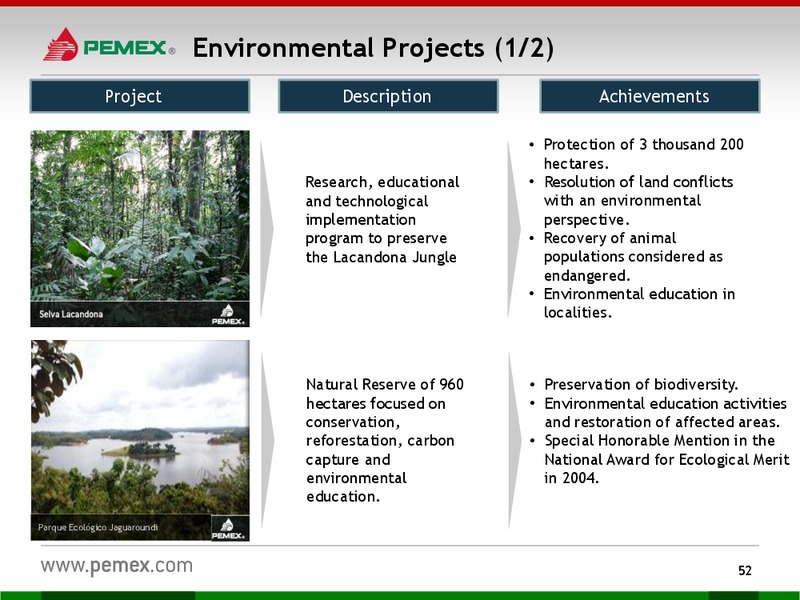Image resolution: width=800 pixels, height=600 pixels.
Task: Click the title 'Environmental Projects (1/2)'
Action: (373, 48)
